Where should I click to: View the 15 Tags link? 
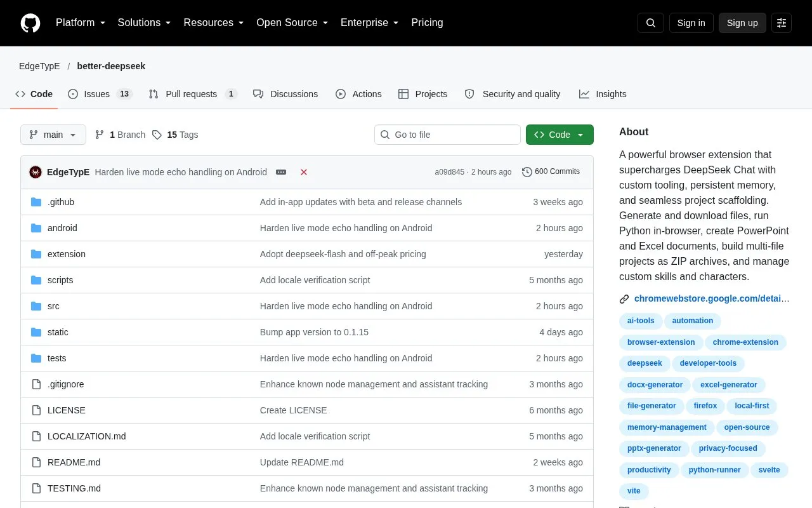pos(175,135)
